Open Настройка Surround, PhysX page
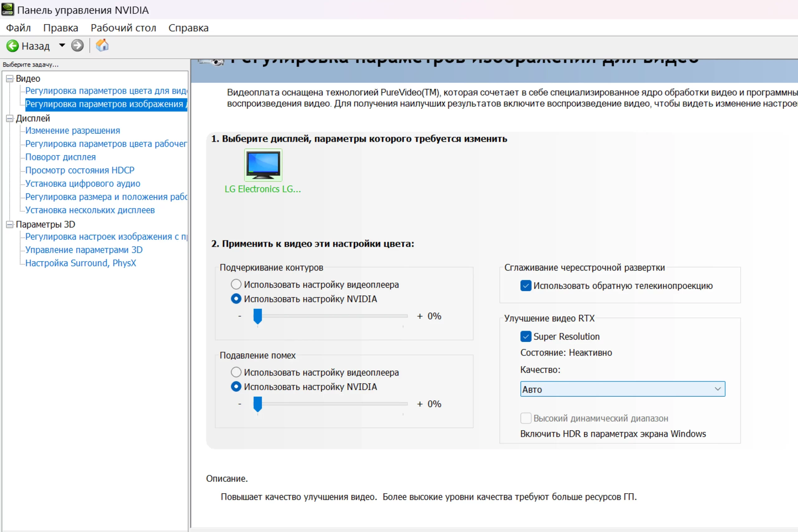The image size is (798, 532). (x=81, y=263)
